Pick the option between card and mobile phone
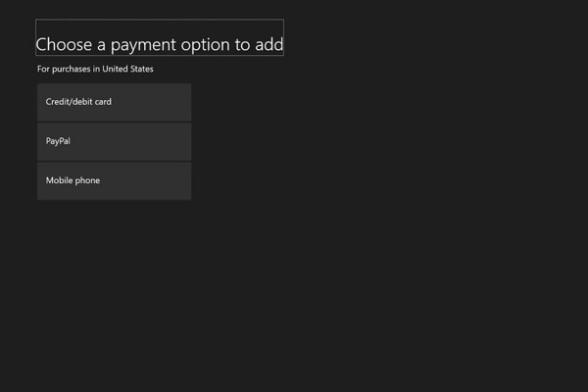588x392 pixels. pyautogui.click(x=114, y=142)
